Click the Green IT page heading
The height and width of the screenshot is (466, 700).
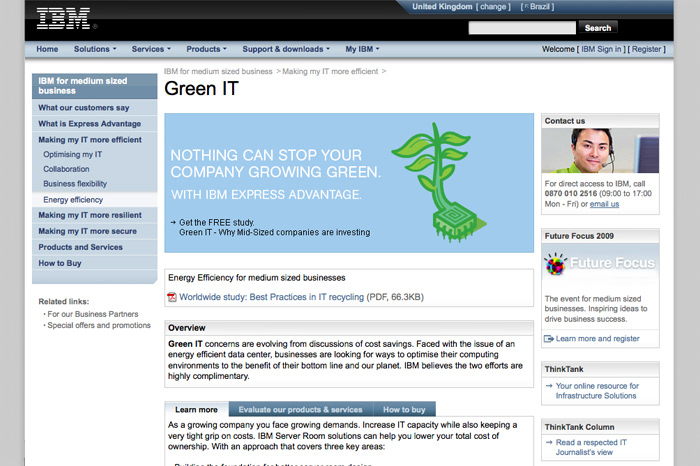[x=201, y=88]
